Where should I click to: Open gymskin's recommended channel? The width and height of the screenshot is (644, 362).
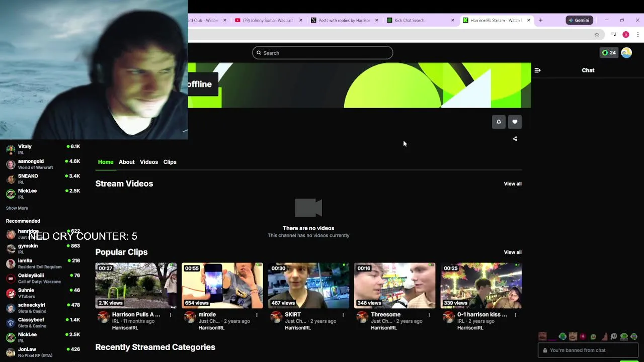43,248
